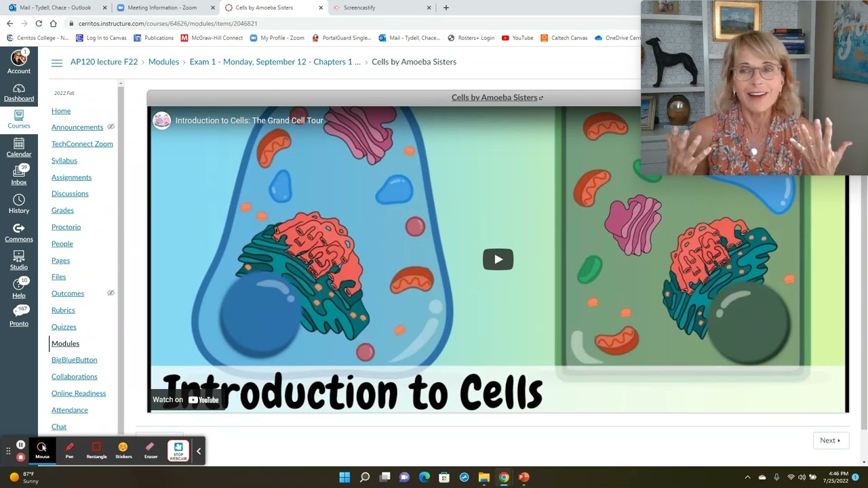The height and width of the screenshot is (488, 868).
Task: Select the Screencastify Mouse tool
Action: click(x=42, y=450)
